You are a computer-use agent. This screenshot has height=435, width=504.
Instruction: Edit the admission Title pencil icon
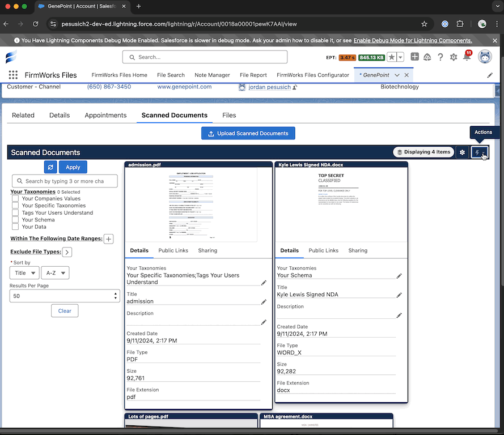click(x=264, y=302)
